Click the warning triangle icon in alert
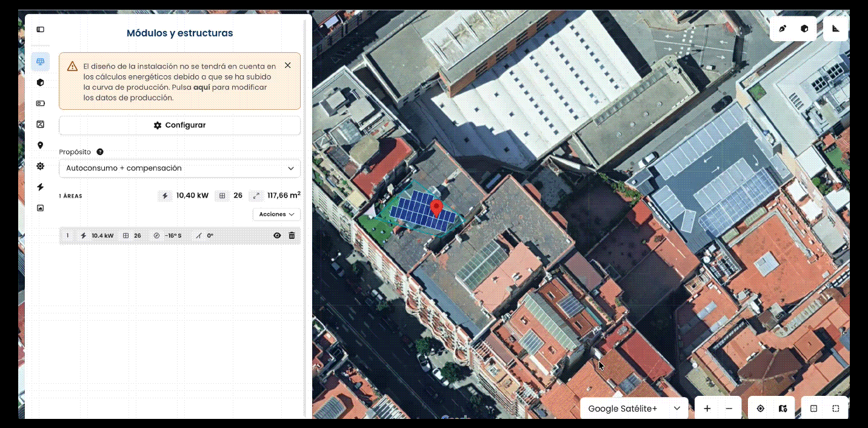Image resolution: width=868 pixels, height=428 pixels. click(72, 66)
